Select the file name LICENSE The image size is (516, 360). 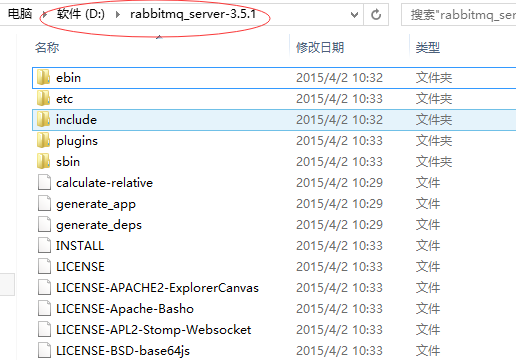[x=80, y=267]
